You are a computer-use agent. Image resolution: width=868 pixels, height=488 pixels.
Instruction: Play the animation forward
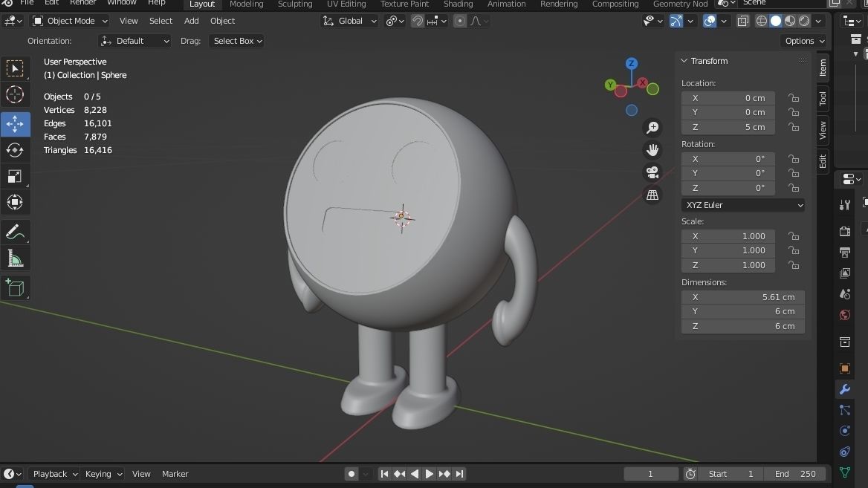click(x=429, y=474)
